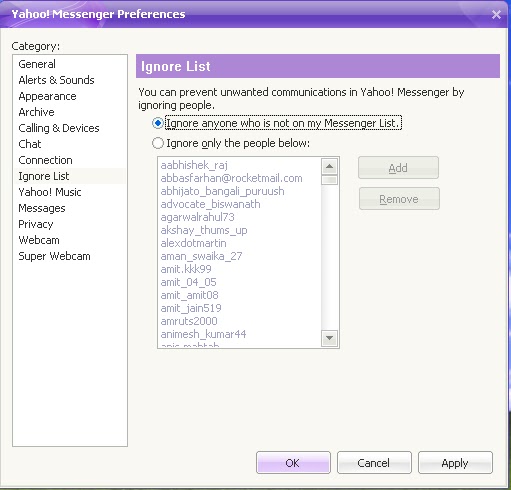Screen dimensions: 511x490
Task: Click the ignore list scroll up arrow
Action: click(x=330, y=166)
